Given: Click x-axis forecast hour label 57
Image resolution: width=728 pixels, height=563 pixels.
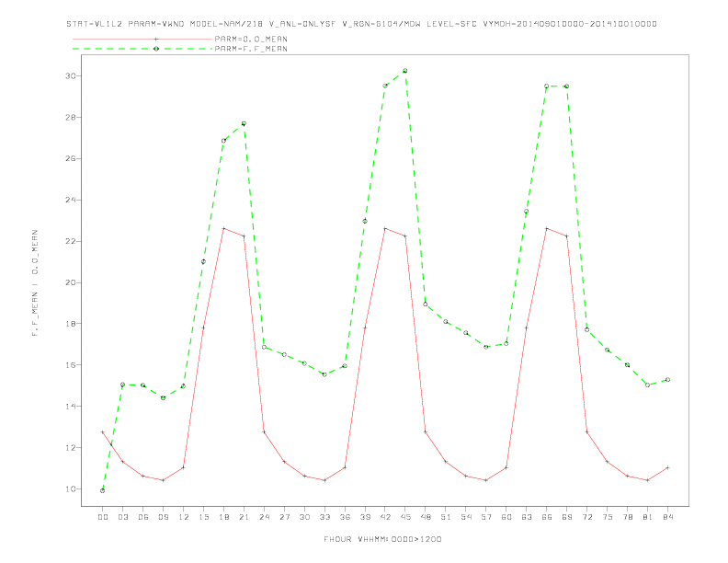Looking at the screenshot, I should coord(486,517).
